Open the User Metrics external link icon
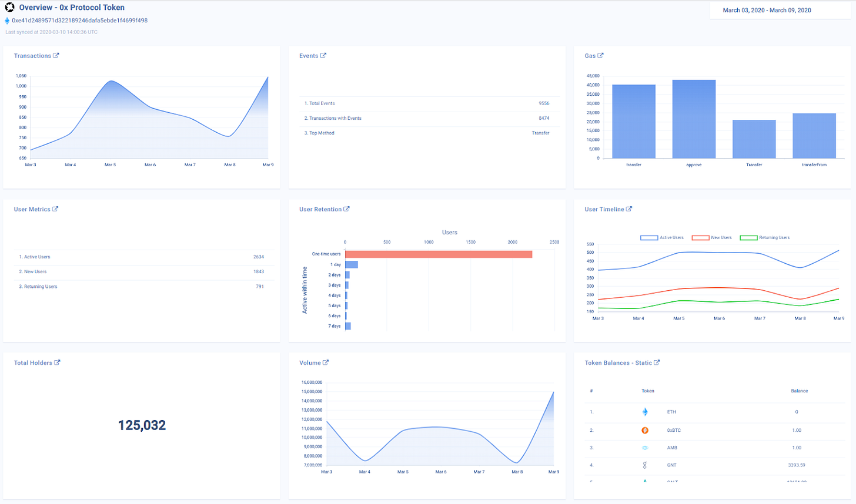 pos(55,209)
